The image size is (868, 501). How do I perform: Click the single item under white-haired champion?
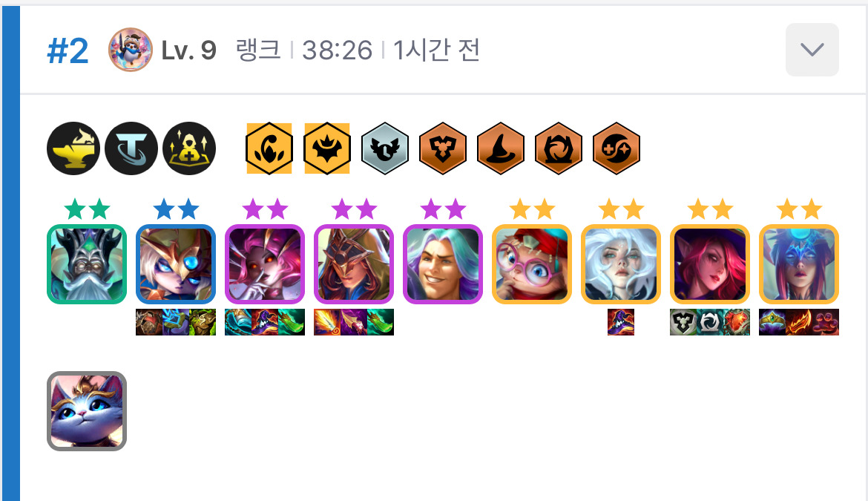coord(621,322)
